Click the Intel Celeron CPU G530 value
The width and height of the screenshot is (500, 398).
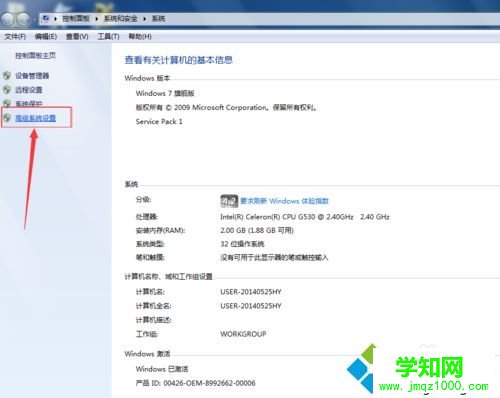coord(305,217)
